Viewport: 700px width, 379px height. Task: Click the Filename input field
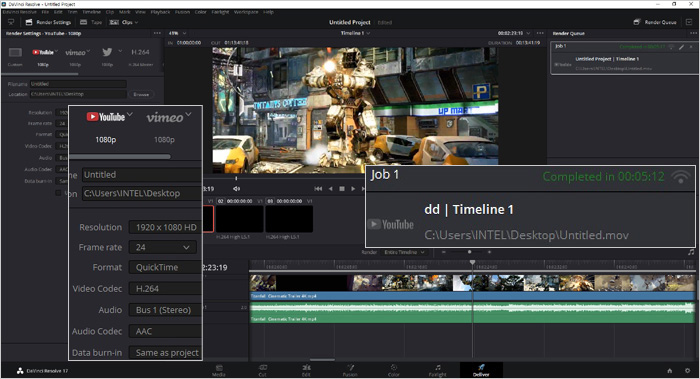[x=78, y=84]
